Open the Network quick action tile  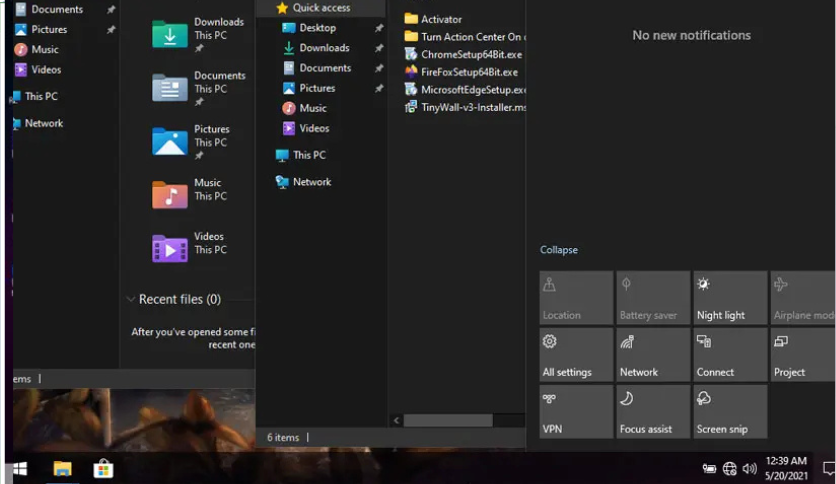(x=653, y=354)
